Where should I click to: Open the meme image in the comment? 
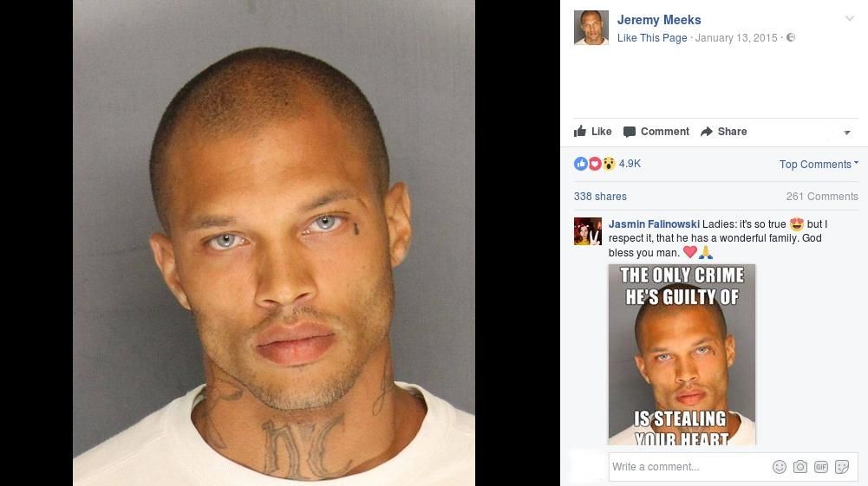(682, 354)
